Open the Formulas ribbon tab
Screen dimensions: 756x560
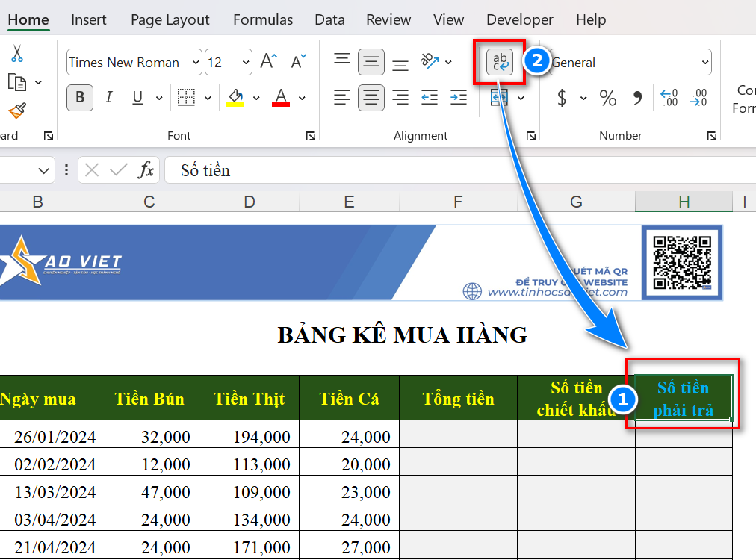[x=263, y=19]
